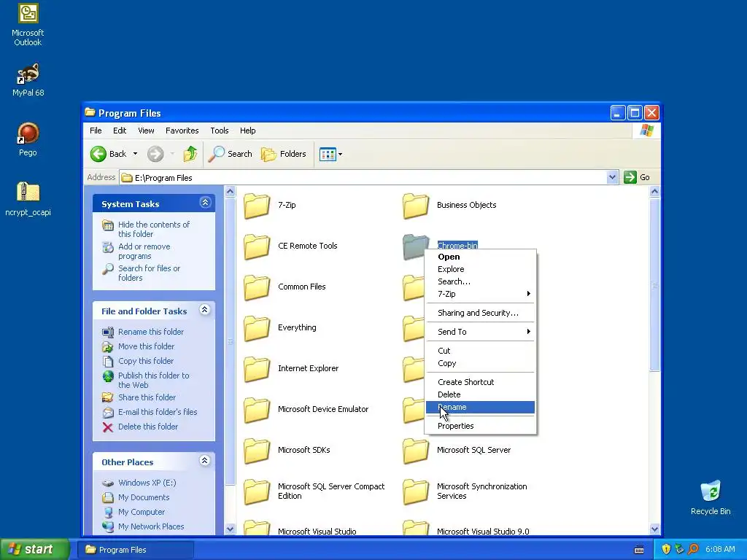Click the Program Files taskbar button
747x560 pixels.
[x=135, y=550]
